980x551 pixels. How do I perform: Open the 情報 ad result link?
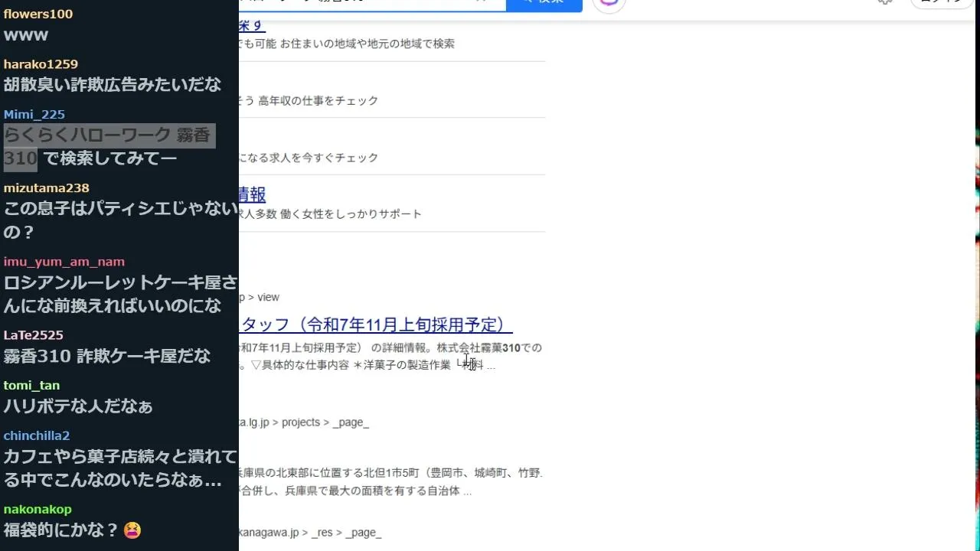[253, 194]
